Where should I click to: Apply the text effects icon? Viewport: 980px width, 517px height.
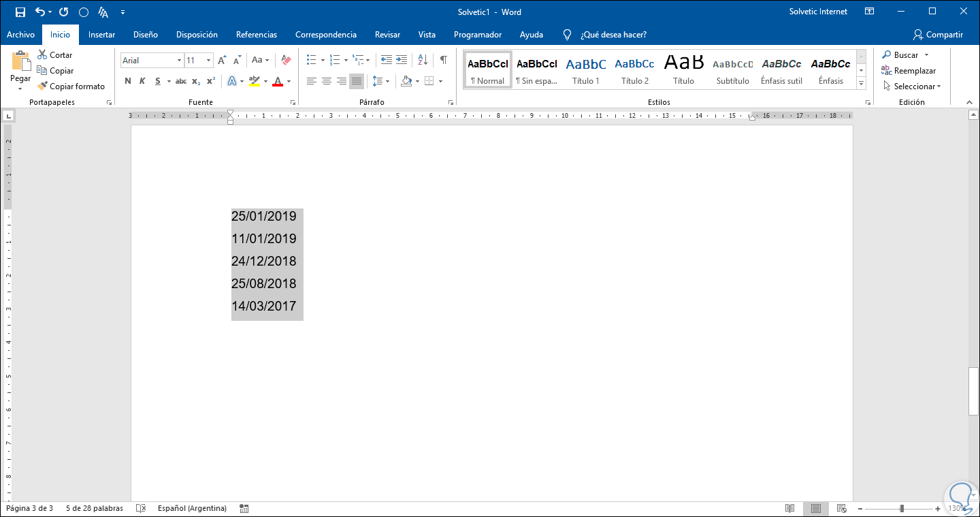[231, 81]
